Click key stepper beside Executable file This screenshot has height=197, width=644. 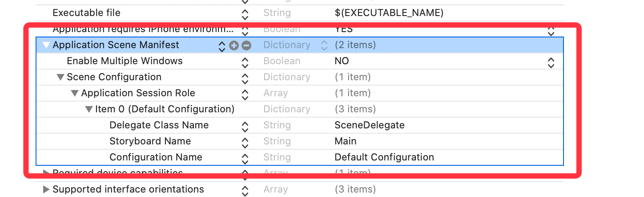click(245, 13)
